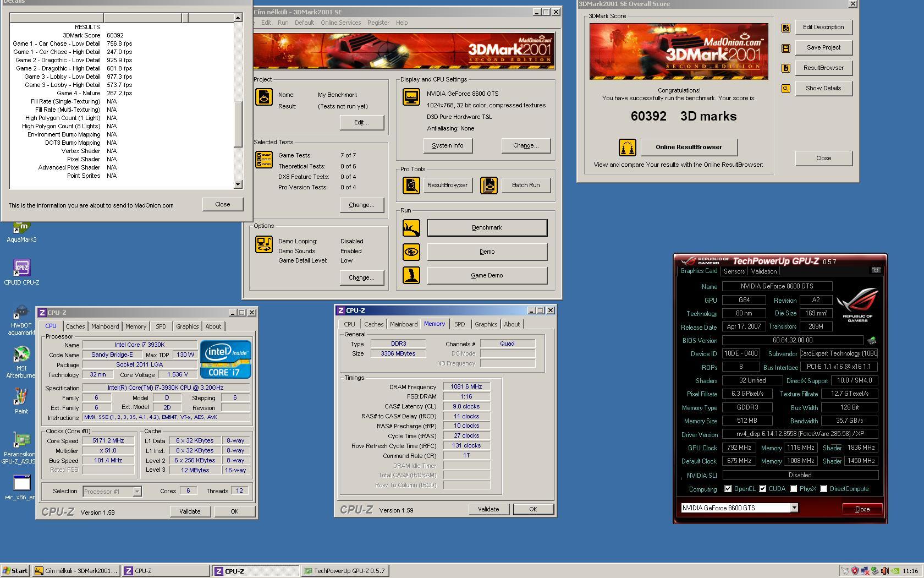Viewport: 924px width, 578px height.
Task: Open the Processor #1 selection dropdown
Action: (x=137, y=491)
